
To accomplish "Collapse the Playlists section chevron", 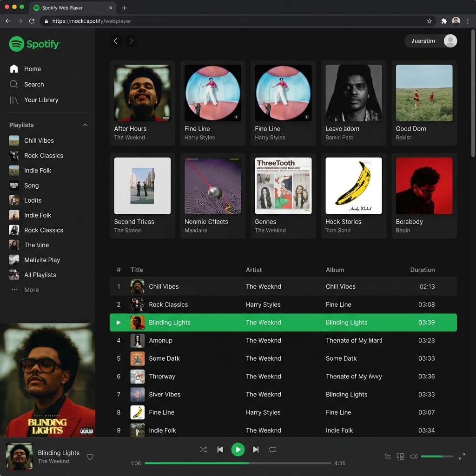I will pyautogui.click(x=85, y=125).
